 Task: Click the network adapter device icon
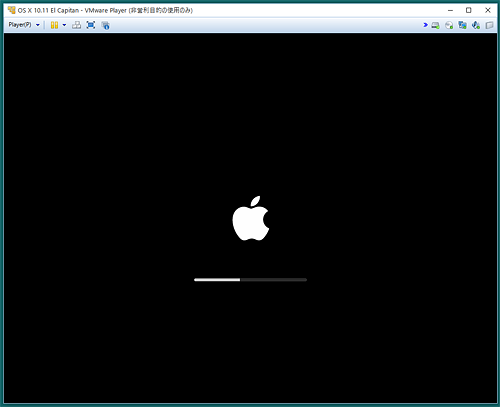pos(462,25)
